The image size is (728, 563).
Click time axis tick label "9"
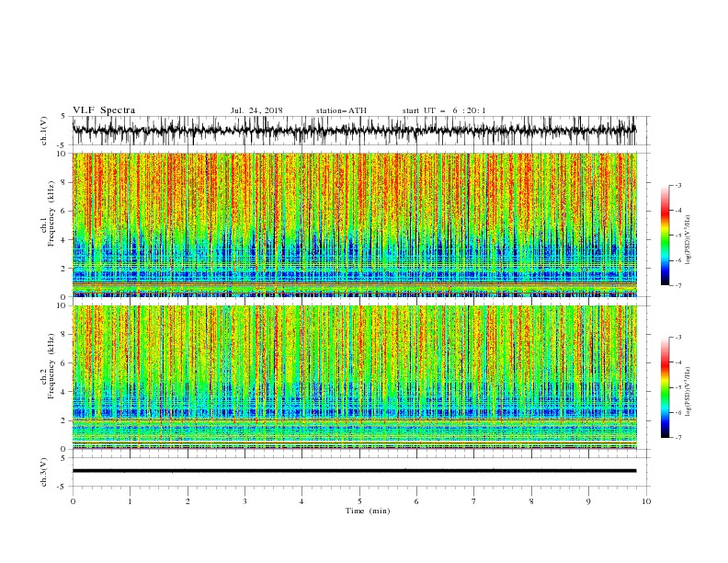click(x=588, y=501)
